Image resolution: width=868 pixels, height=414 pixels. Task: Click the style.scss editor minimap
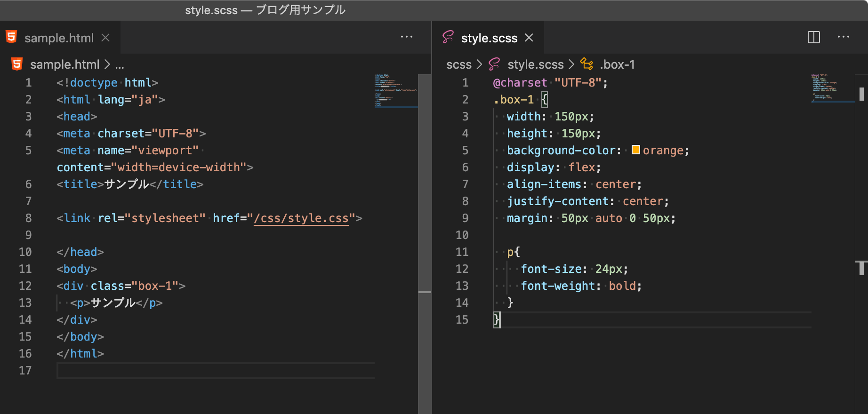[x=833, y=88]
